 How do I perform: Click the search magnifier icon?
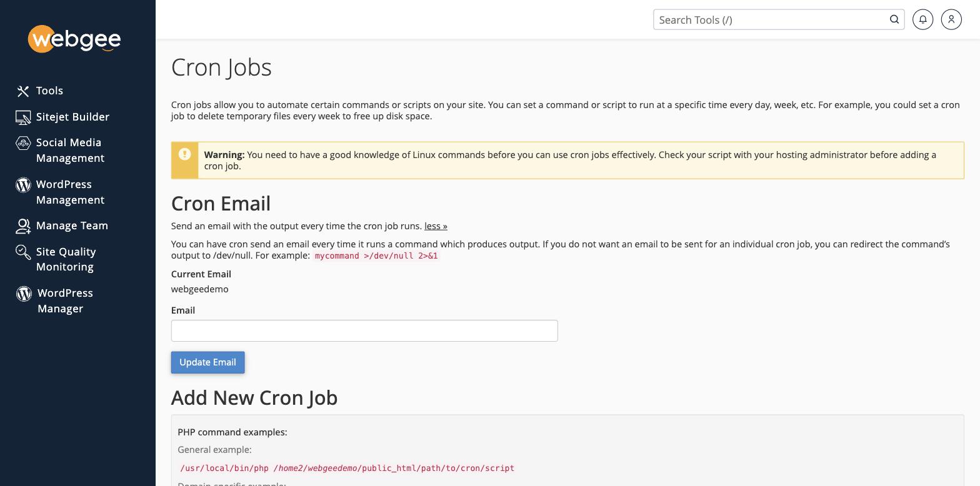click(x=894, y=19)
